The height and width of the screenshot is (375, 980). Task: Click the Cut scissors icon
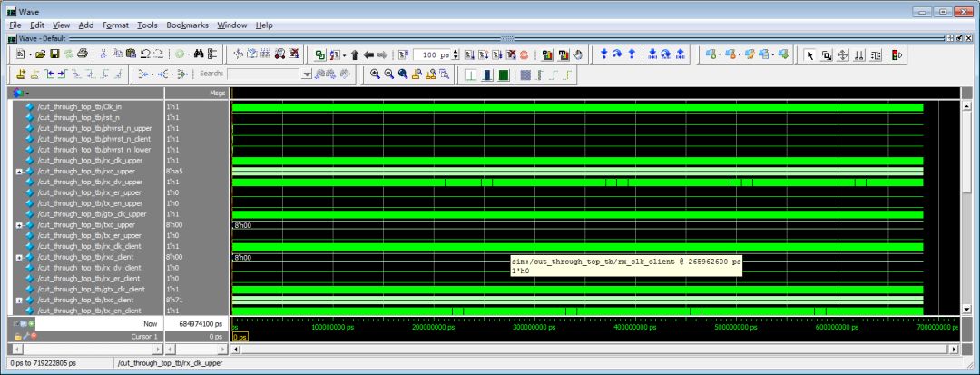(x=103, y=54)
